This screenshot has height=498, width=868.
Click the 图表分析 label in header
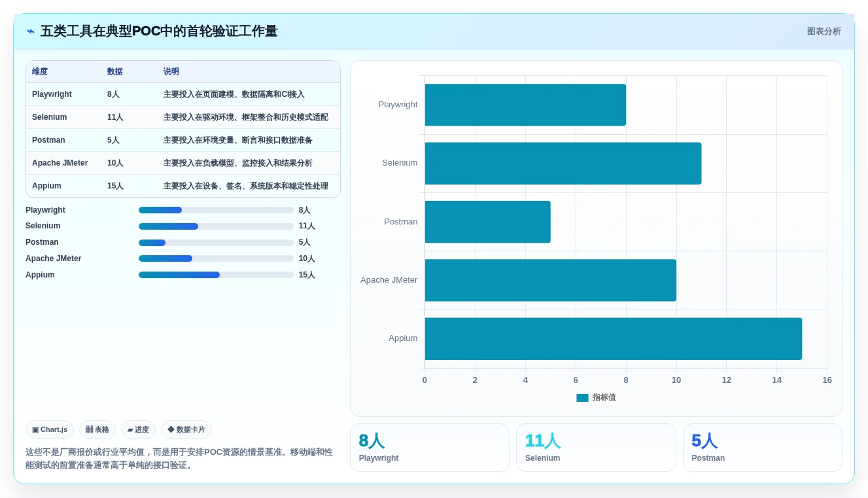coord(824,31)
